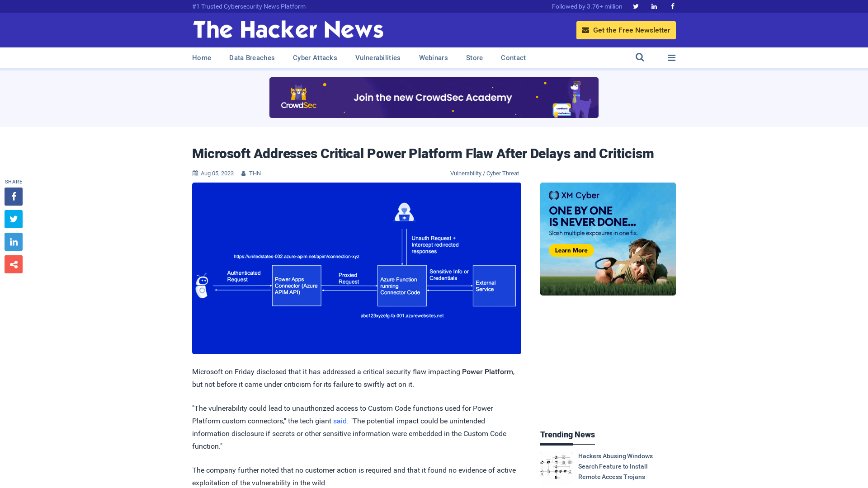Click the Webinars navigation tab
The width and height of the screenshot is (868, 488).
point(434,57)
